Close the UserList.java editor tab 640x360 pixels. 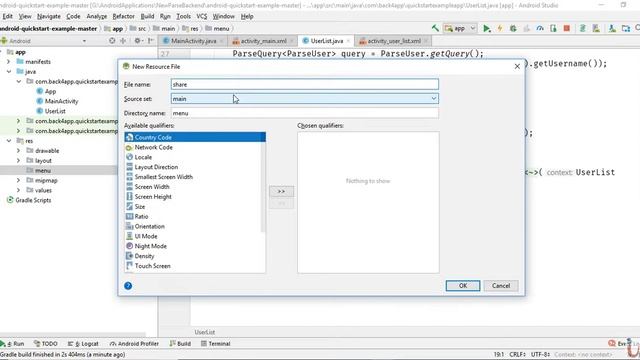[348, 41]
